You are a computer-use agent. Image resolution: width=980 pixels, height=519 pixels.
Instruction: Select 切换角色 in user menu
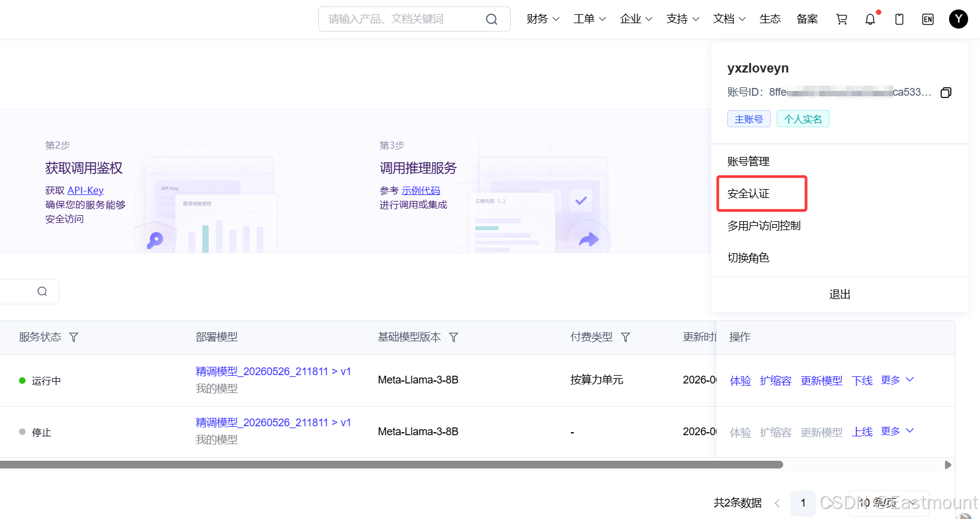point(748,258)
